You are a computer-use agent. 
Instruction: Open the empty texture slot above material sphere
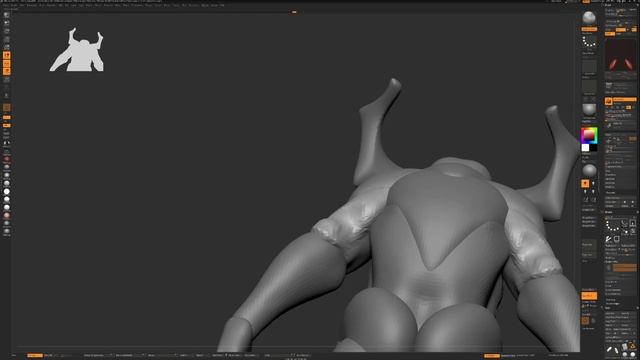pyautogui.click(x=589, y=87)
